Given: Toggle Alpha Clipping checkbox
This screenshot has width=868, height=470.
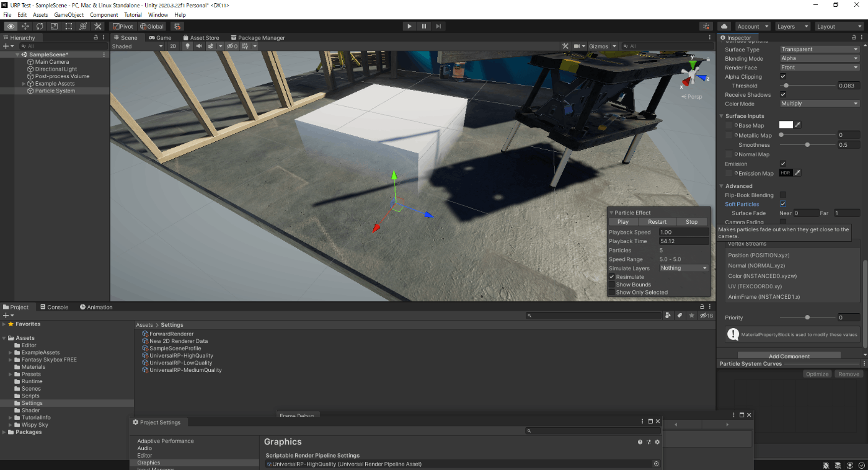Looking at the screenshot, I should coord(782,76).
